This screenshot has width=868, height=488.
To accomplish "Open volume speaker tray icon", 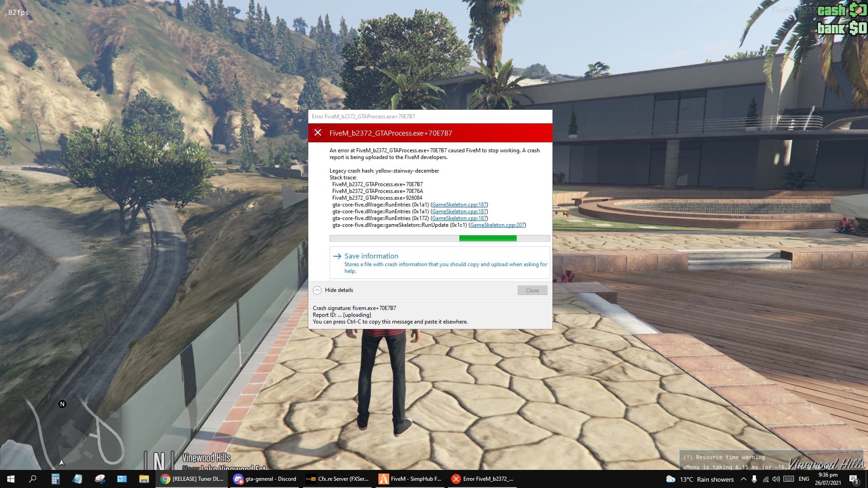I will tap(776, 479).
